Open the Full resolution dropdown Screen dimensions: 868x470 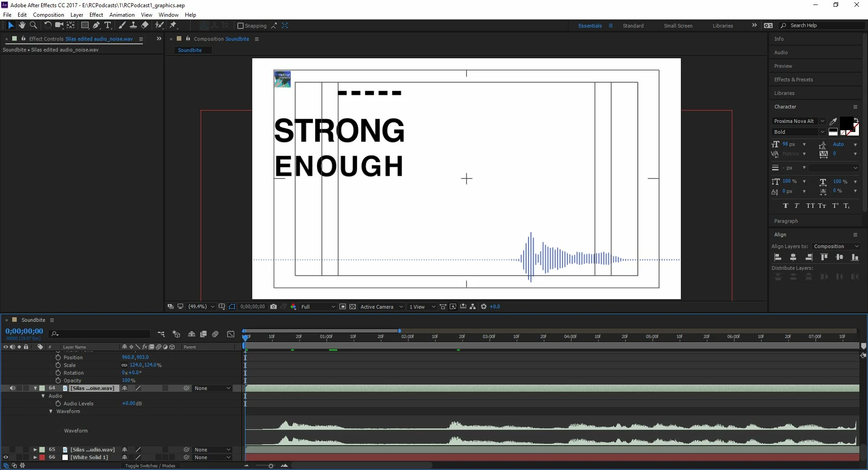[318, 306]
